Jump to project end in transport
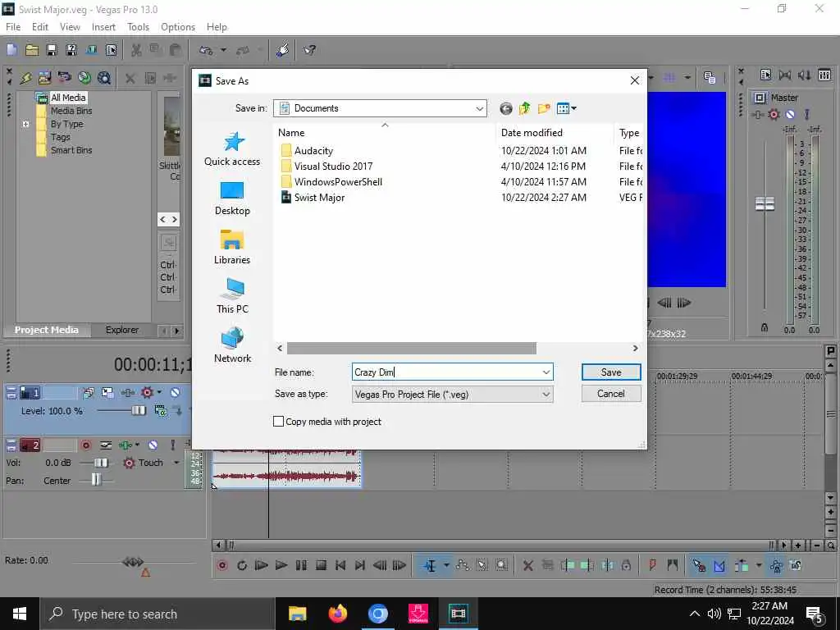This screenshot has height=630, width=840. pyautogui.click(x=360, y=566)
